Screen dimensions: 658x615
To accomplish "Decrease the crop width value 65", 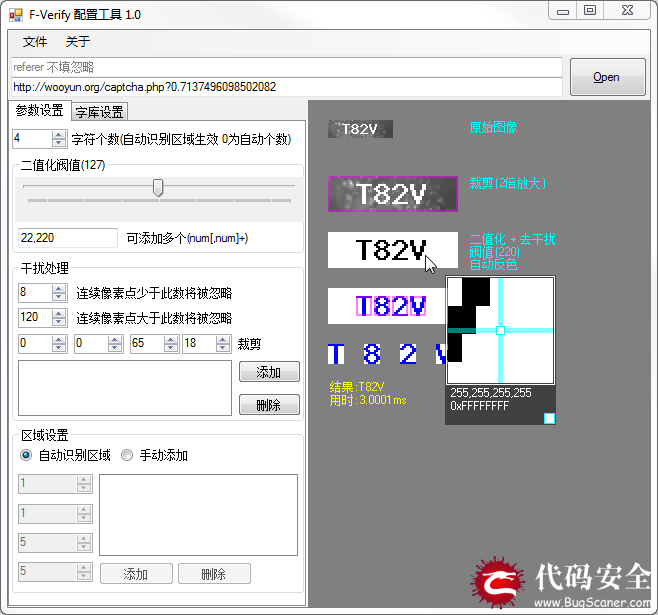I will point(171,348).
